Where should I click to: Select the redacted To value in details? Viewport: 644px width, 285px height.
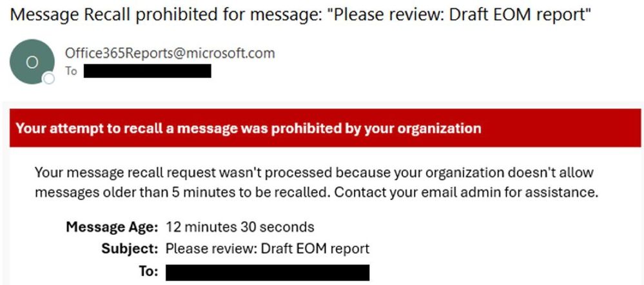point(267,271)
